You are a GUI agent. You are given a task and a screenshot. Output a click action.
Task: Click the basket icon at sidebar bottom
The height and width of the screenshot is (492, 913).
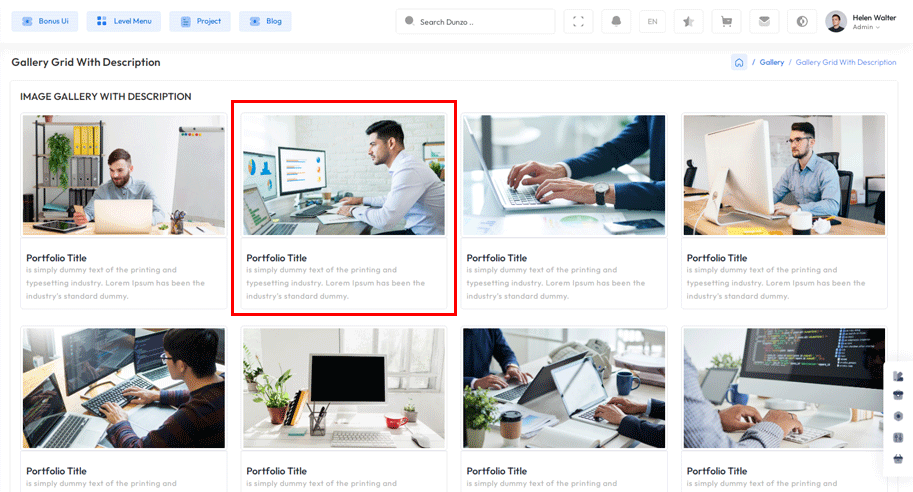click(x=898, y=459)
